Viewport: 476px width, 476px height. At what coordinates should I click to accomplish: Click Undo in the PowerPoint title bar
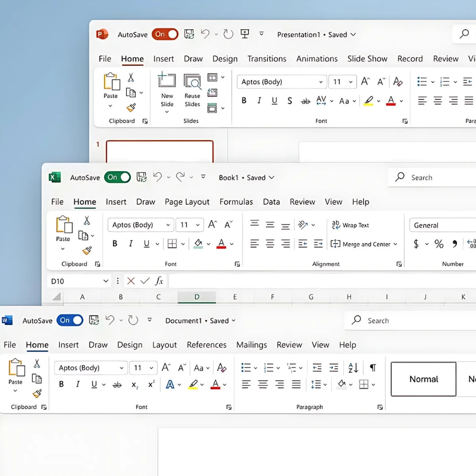click(x=205, y=34)
